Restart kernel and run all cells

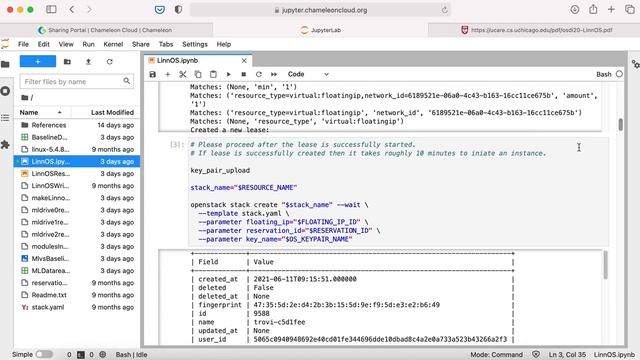(x=274, y=74)
